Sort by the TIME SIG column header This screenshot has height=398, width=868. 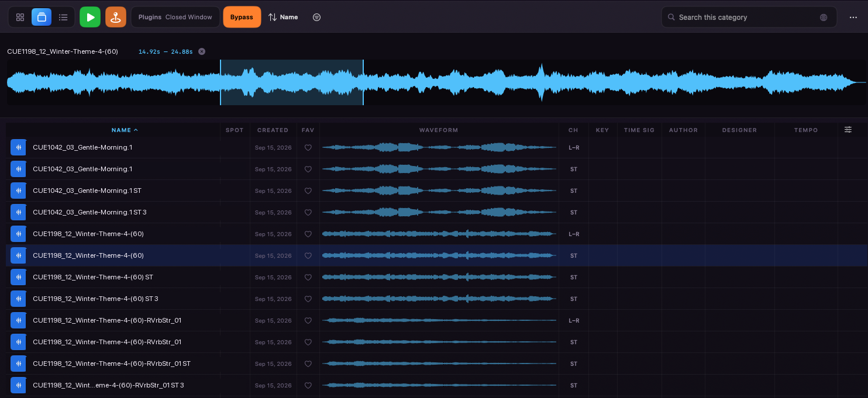coord(639,130)
